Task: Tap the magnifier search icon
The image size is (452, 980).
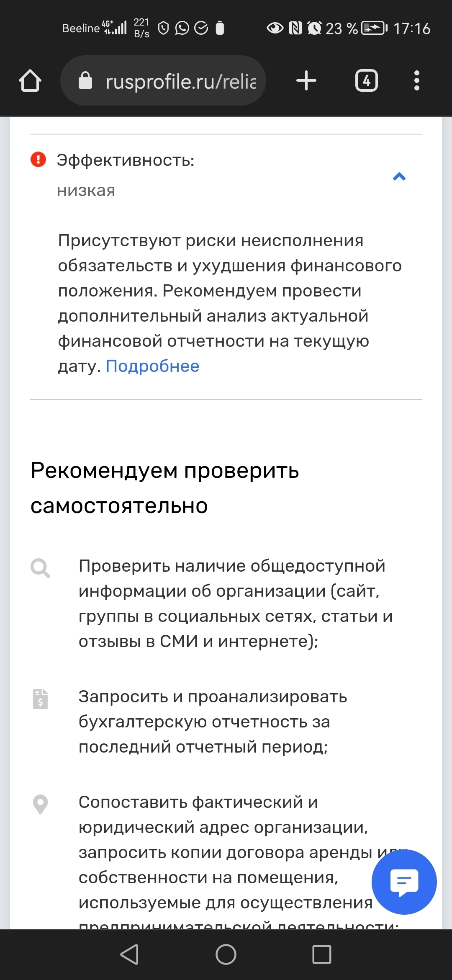Action: point(40,568)
